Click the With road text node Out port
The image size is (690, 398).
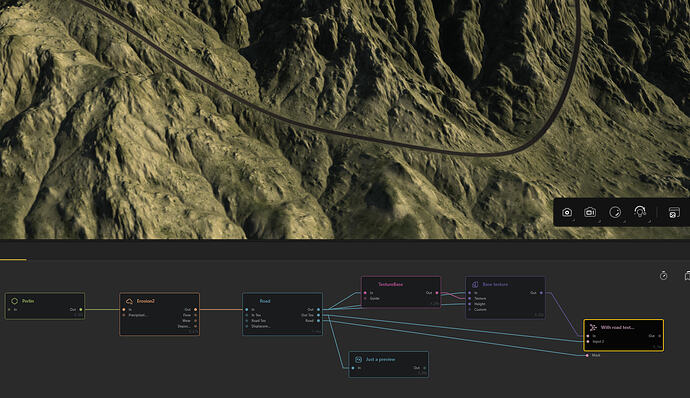(x=659, y=336)
